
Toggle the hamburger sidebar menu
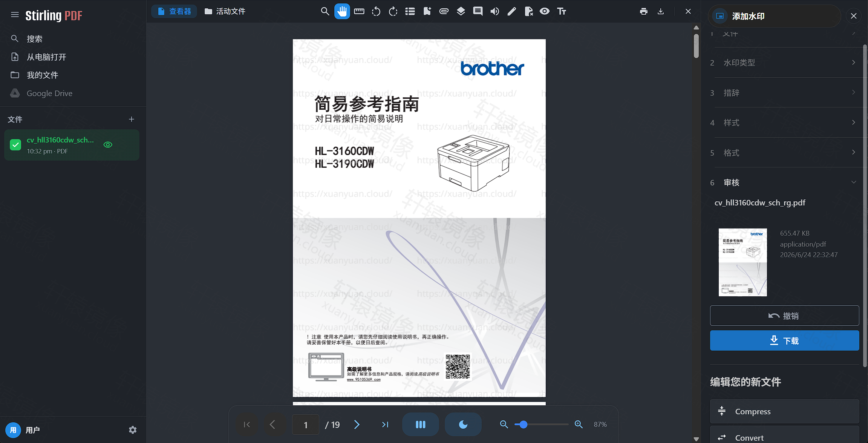click(x=15, y=15)
